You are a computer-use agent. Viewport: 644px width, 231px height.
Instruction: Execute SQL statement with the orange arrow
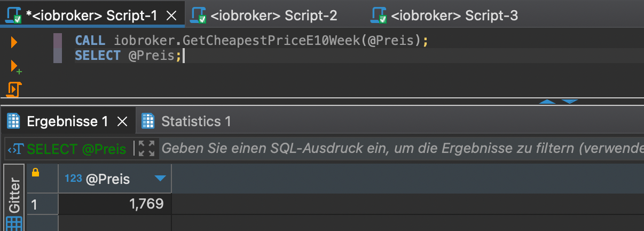[x=14, y=42]
